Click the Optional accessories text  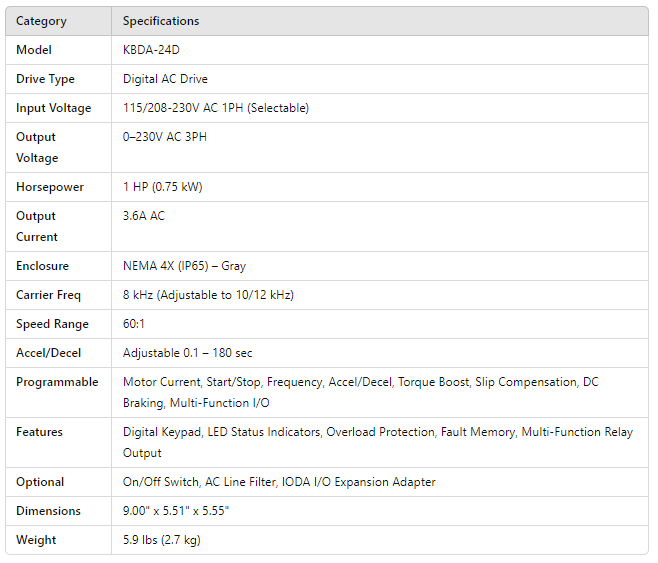tap(279, 482)
